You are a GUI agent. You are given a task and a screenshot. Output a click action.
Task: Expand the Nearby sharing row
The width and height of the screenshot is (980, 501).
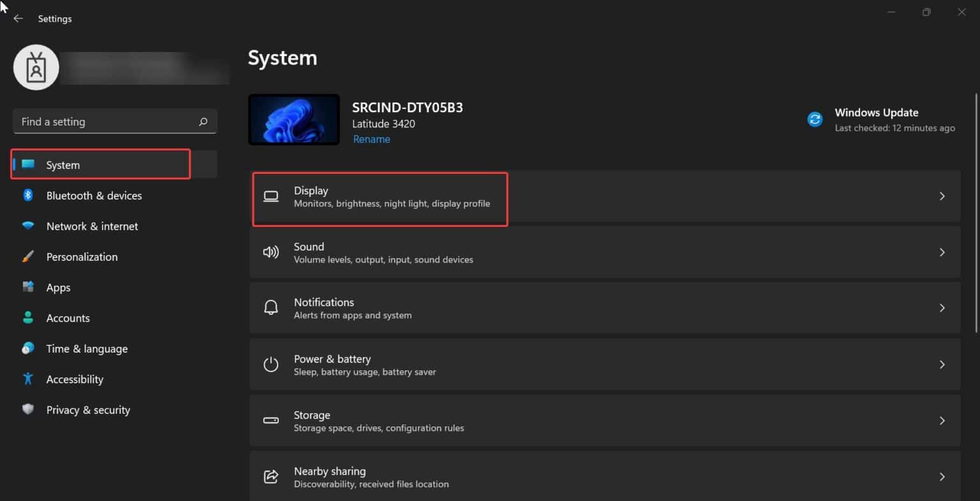tap(942, 476)
